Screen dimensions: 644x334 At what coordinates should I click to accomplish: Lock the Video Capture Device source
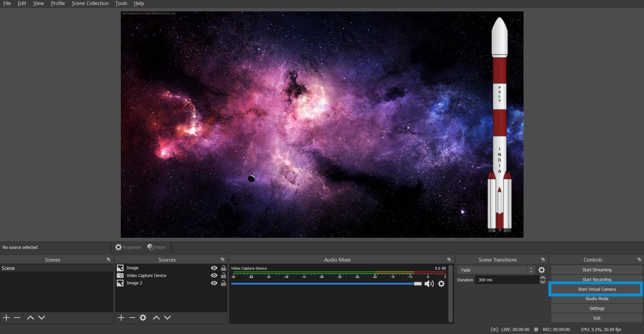[224, 275]
